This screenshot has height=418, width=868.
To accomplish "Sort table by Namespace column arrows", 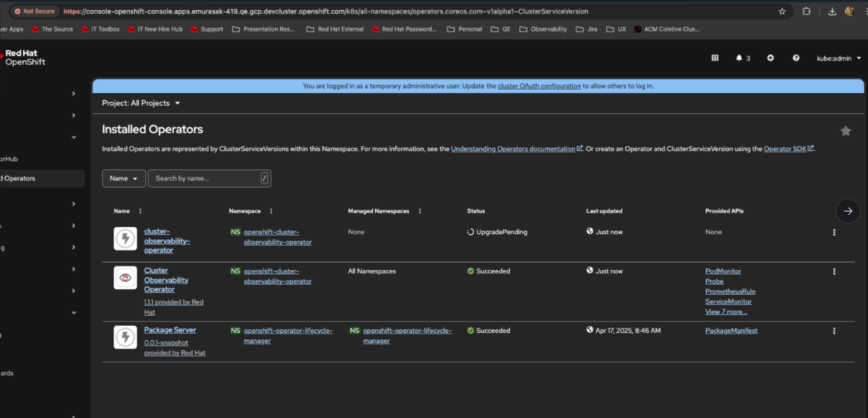I will [271, 211].
